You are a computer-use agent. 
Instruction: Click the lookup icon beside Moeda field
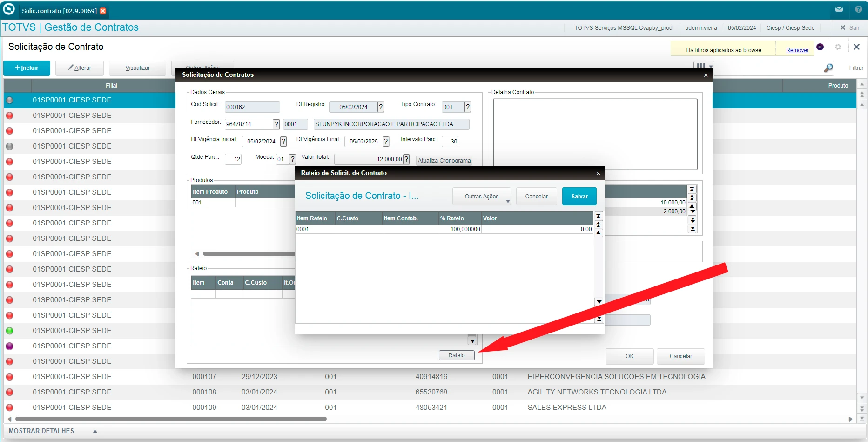(x=292, y=159)
